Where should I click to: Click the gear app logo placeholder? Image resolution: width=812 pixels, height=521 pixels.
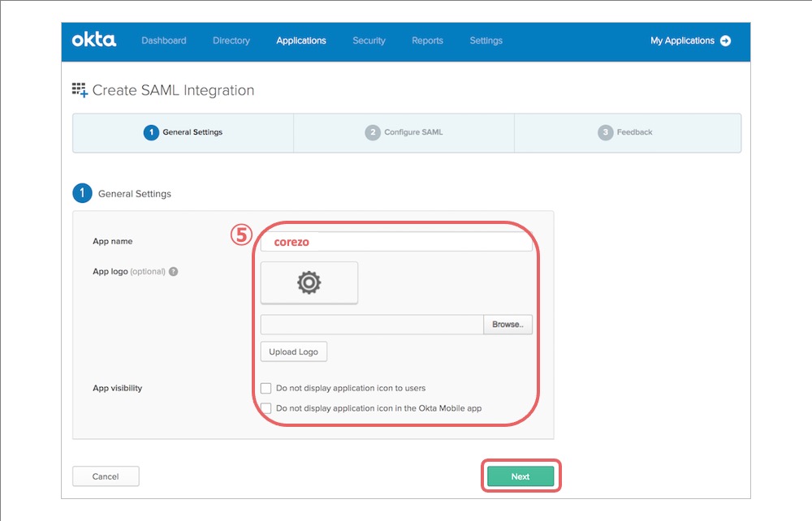coord(309,282)
